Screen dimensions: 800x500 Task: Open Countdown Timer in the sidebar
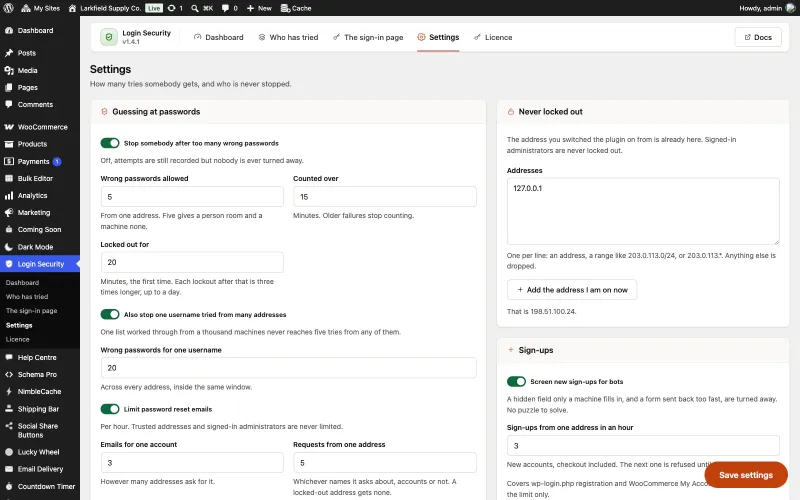pyautogui.click(x=40, y=487)
